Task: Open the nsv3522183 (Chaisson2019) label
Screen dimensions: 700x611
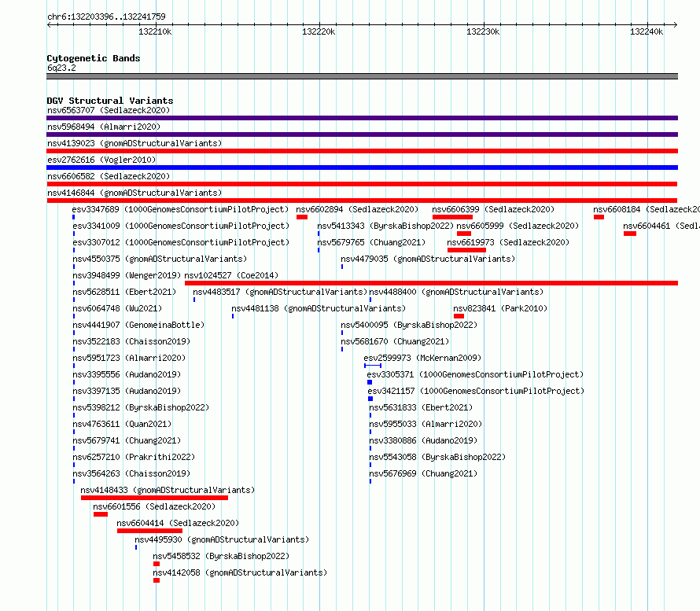Action: [131, 341]
